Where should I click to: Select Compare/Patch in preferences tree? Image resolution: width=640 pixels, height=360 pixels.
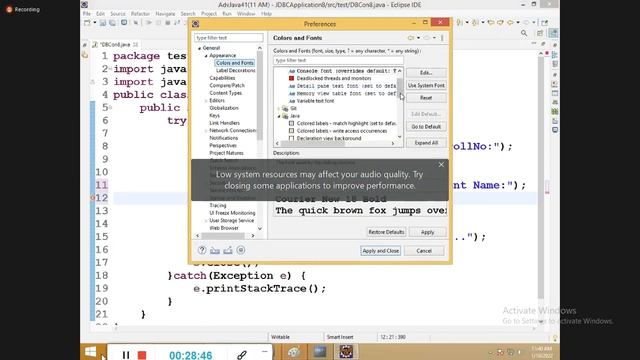pos(227,86)
